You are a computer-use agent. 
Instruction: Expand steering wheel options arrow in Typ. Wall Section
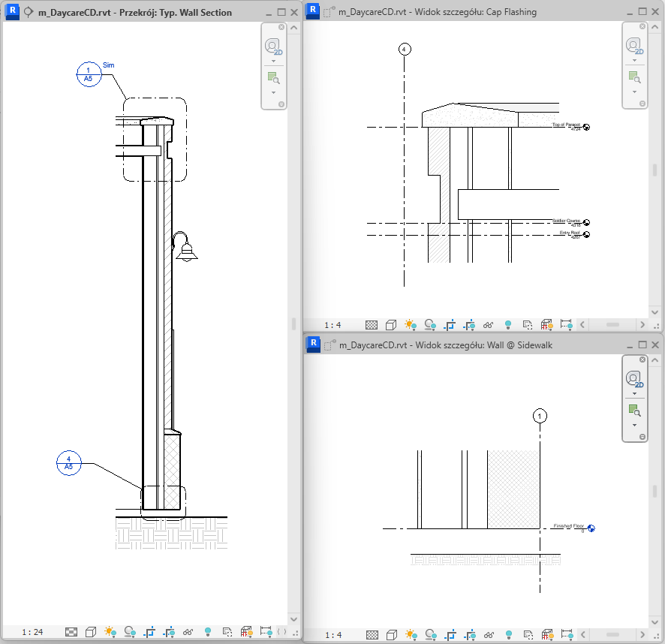(x=273, y=61)
